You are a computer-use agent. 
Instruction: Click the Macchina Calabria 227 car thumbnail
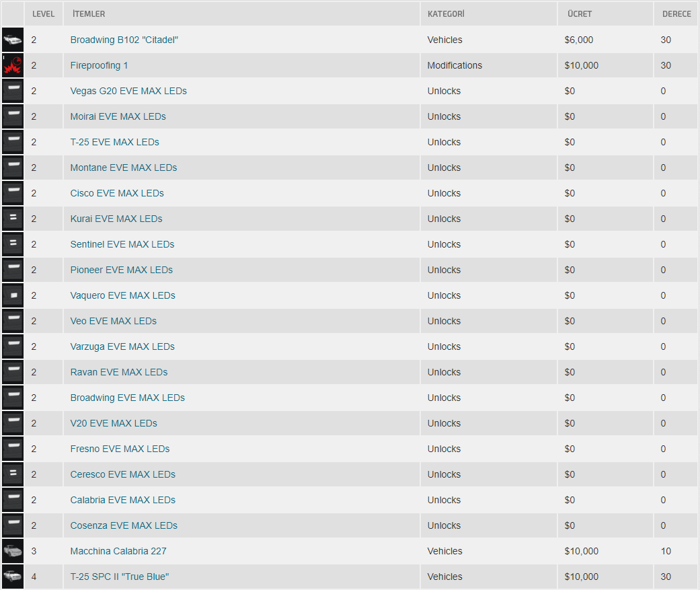tap(13, 551)
